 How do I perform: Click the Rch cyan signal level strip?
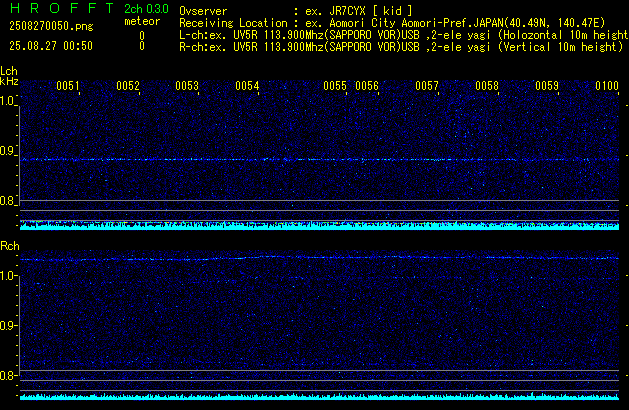click(x=319, y=396)
